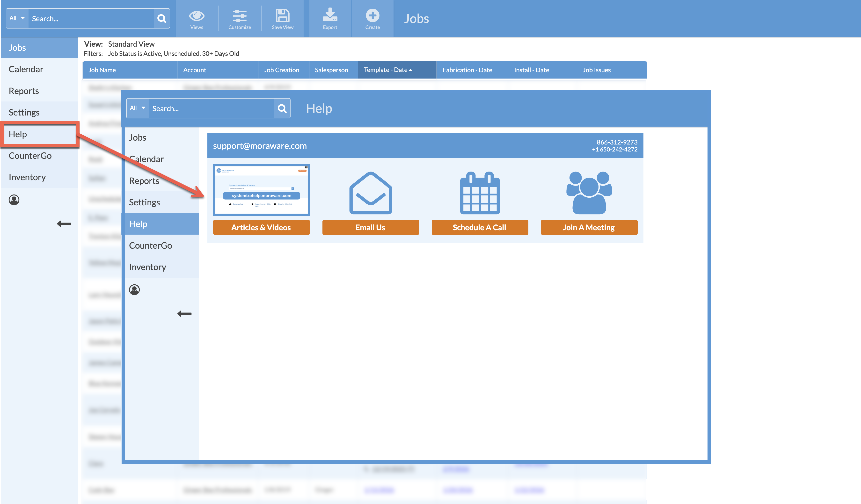The image size is (861, 504).
Task: Open CounterGo from the Help window navigation
Action: point(150,245)
